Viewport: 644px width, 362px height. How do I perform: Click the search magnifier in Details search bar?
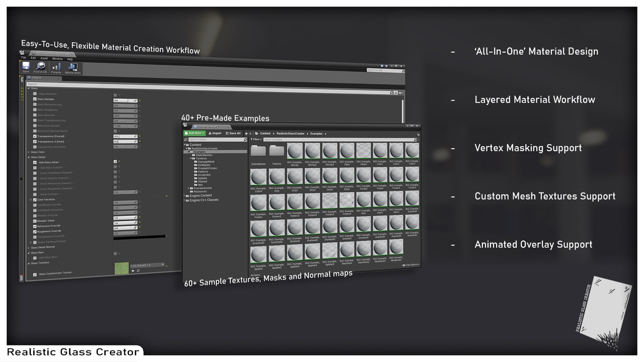pyautogui.click(x=391, y=93)
